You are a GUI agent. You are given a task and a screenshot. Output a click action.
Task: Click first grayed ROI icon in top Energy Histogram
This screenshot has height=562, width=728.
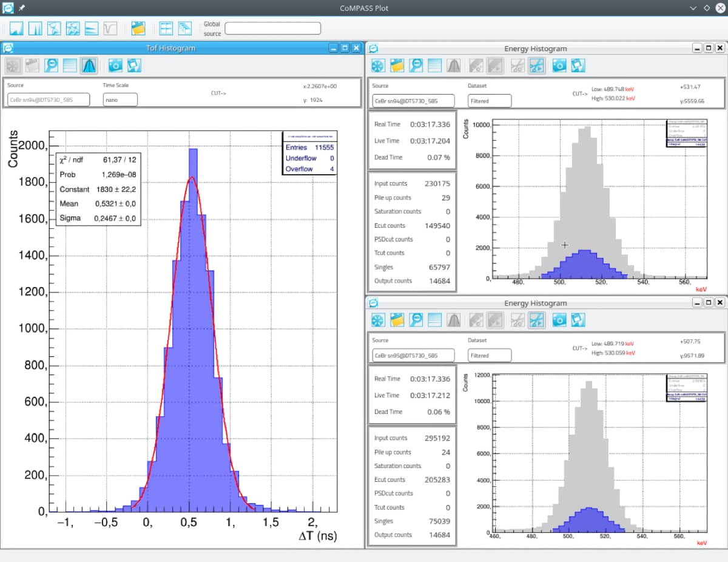476,65
